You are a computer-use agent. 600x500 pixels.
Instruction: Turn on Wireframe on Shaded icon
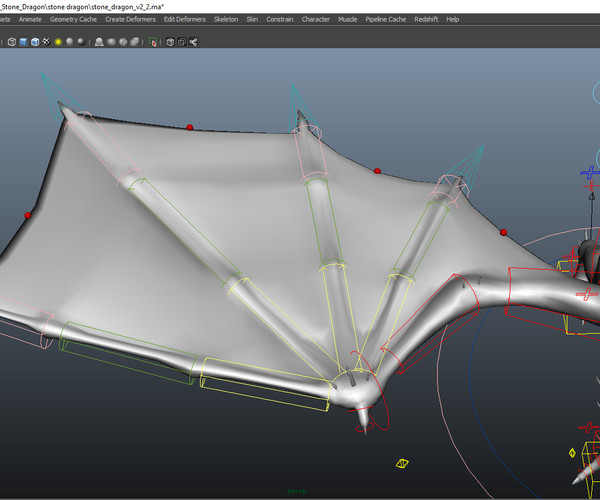pos(35,42)
